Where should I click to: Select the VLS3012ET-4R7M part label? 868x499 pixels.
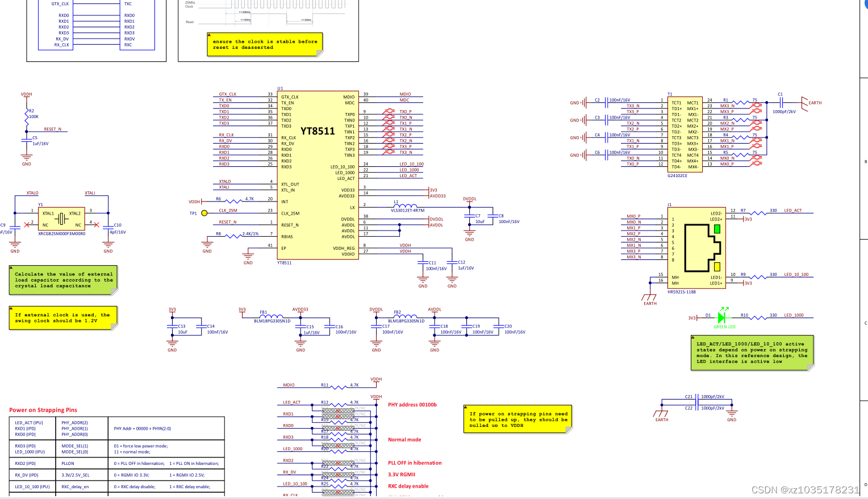coord(407,211)
